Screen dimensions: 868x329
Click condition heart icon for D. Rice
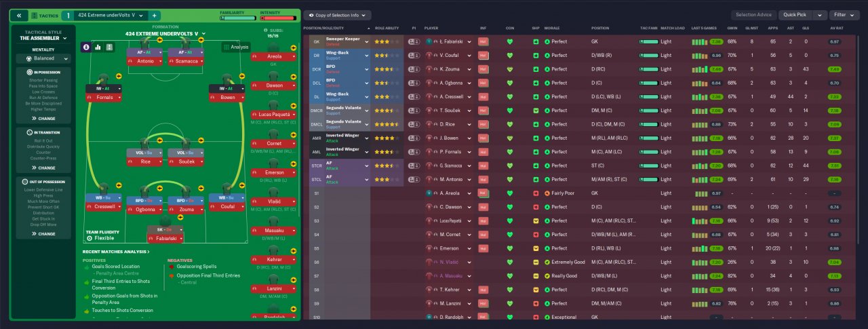tap(510, 125)
